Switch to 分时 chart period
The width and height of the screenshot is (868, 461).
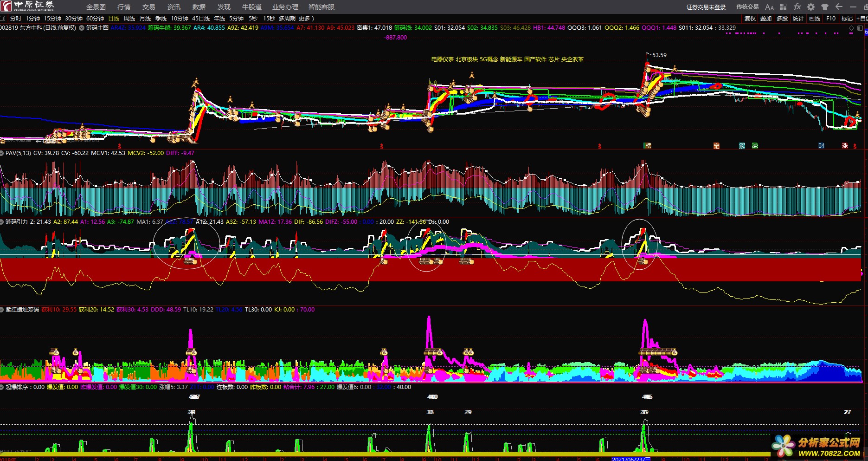pos(16,19)
